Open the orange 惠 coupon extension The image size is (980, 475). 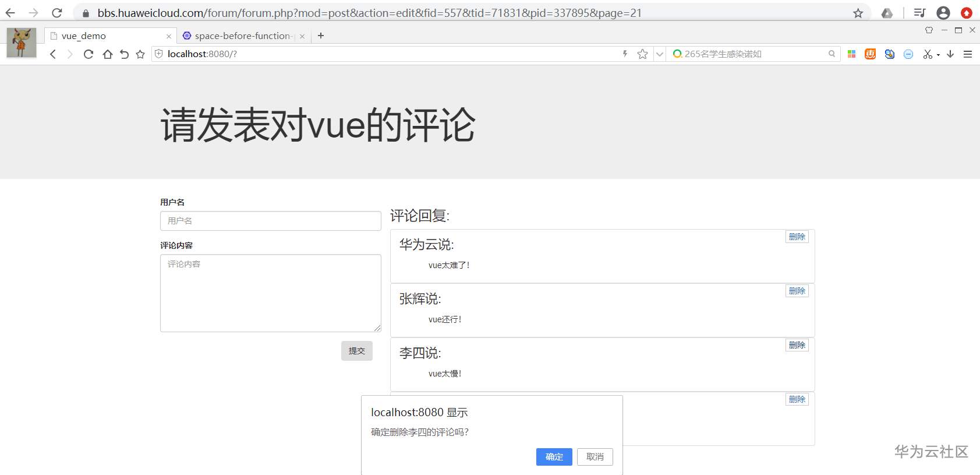[x=871, y=54]
